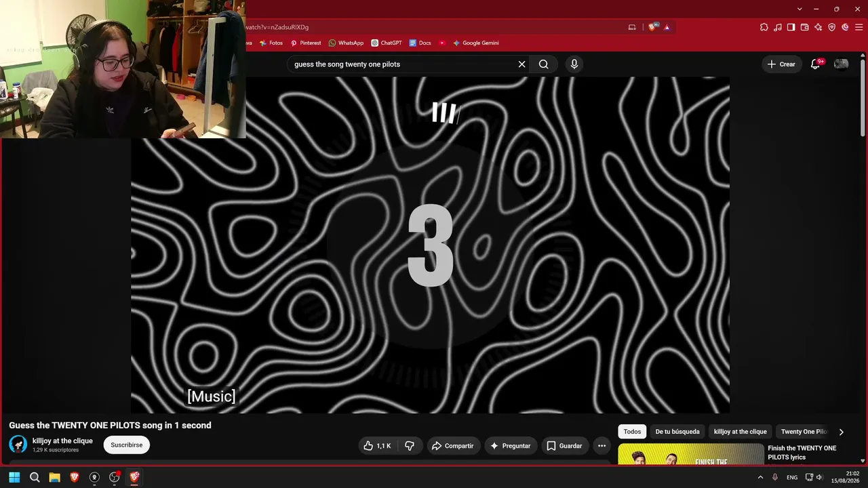Open the account avatar menu

pos(841,64)
